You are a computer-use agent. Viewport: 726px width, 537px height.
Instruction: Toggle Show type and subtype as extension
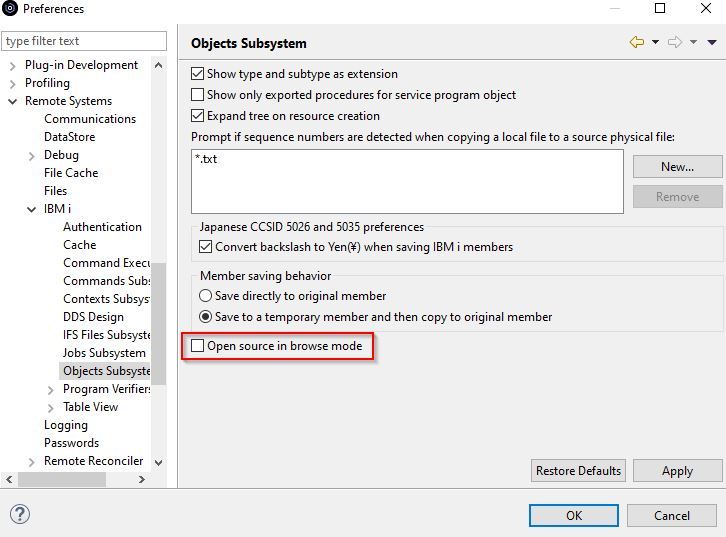pos(198,74)
